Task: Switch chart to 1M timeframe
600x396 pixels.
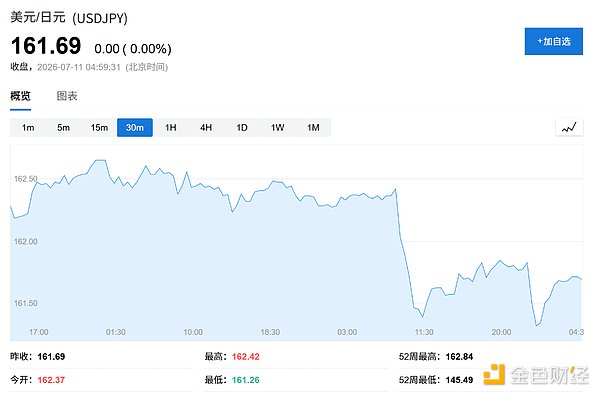Action: pos(313,127)
